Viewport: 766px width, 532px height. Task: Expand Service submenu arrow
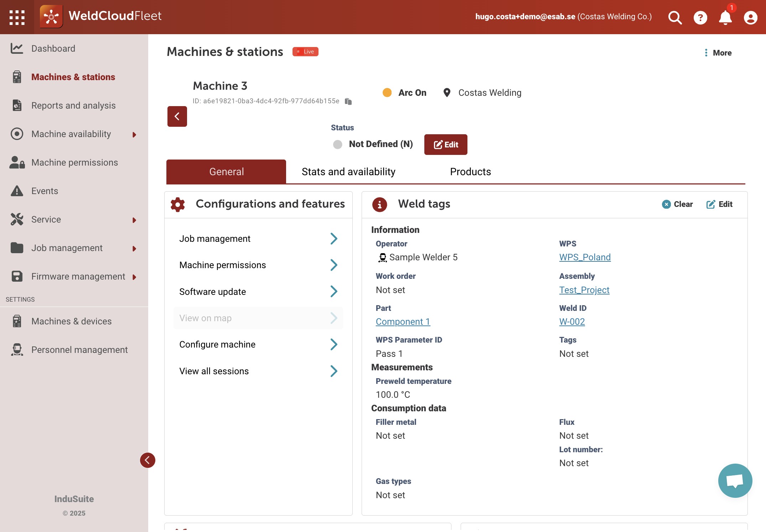click(134, 220)
